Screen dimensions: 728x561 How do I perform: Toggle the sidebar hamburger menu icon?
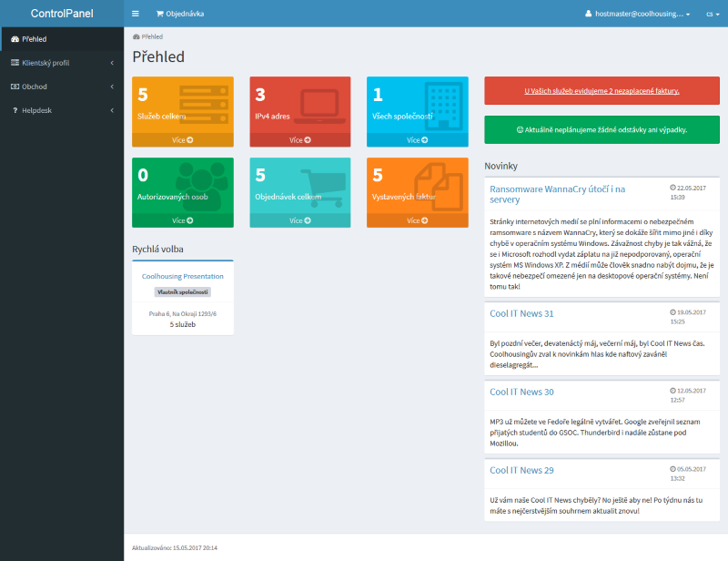135,14
